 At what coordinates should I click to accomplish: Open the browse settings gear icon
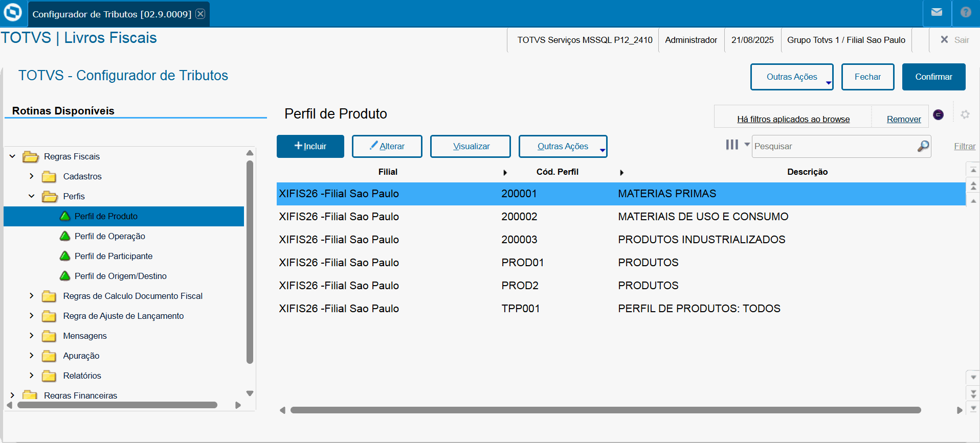coord(965,114)
